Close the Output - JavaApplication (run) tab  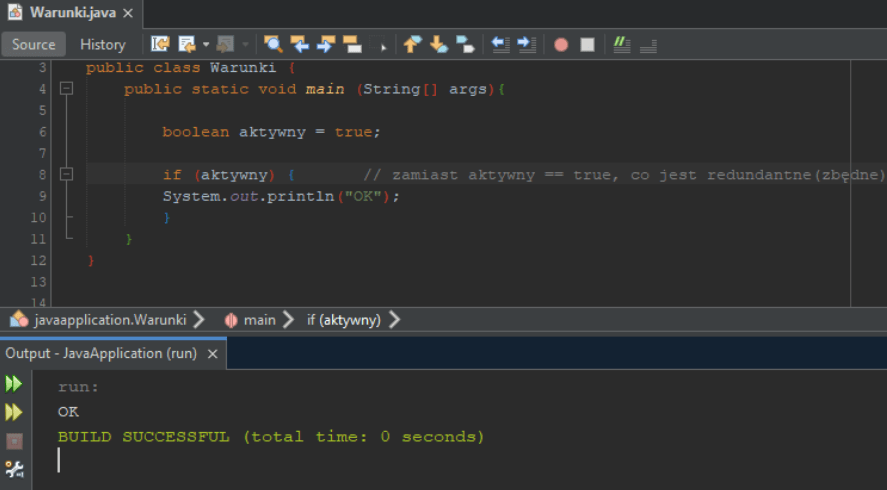(212, 353)
